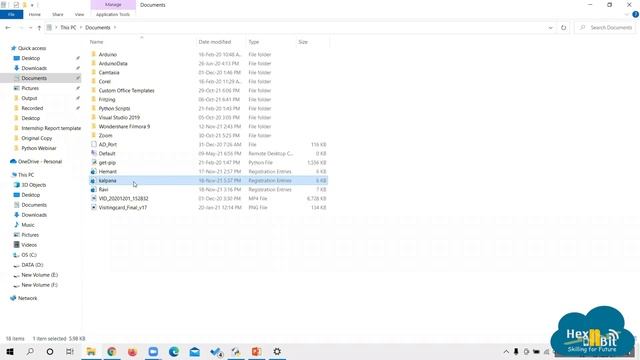
Task: Open the Output folder in sidebar
Action: [29, 98]
